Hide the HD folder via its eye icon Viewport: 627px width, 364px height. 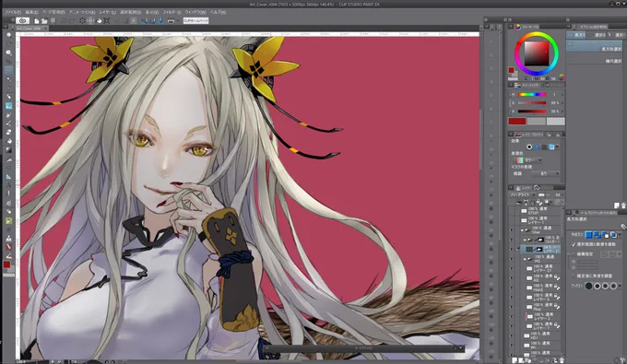point(511,259)
